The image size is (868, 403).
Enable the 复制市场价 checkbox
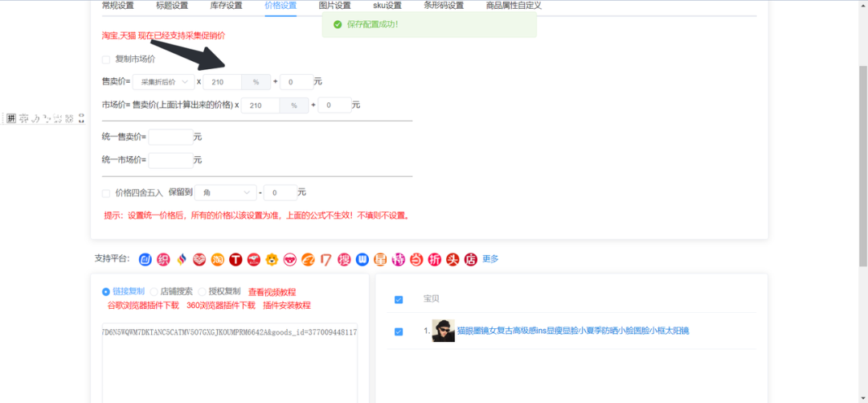tap(106, 60)
